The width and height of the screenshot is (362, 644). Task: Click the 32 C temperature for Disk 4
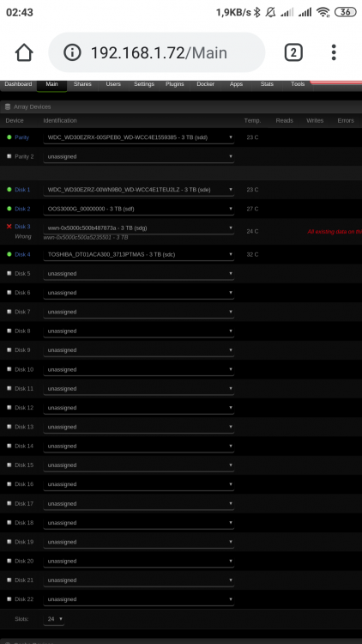tap(252, 254)
